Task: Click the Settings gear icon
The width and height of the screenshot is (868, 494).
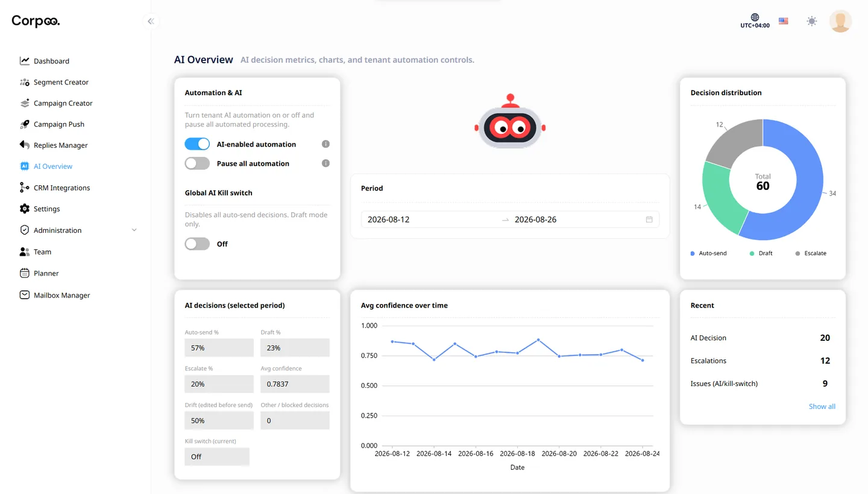Action: [24, 209]
